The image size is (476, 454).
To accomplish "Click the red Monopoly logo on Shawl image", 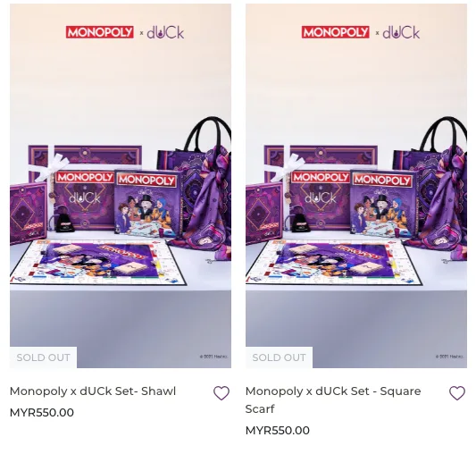I will (x=99, y=32).
